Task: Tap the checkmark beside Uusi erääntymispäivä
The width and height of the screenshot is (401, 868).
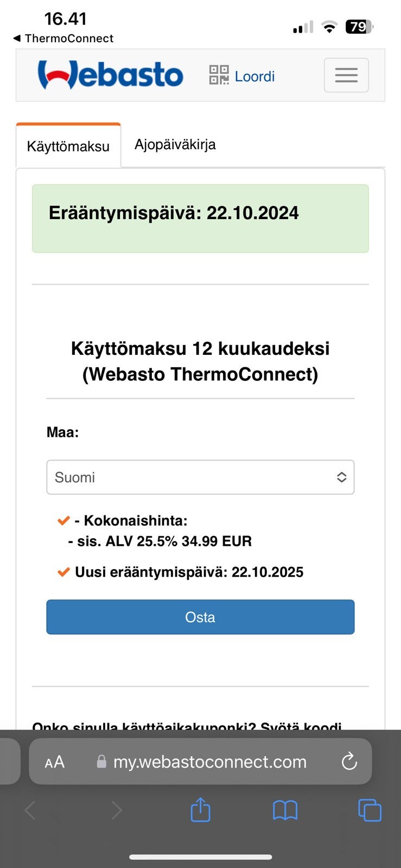Action: click(63, 571)
